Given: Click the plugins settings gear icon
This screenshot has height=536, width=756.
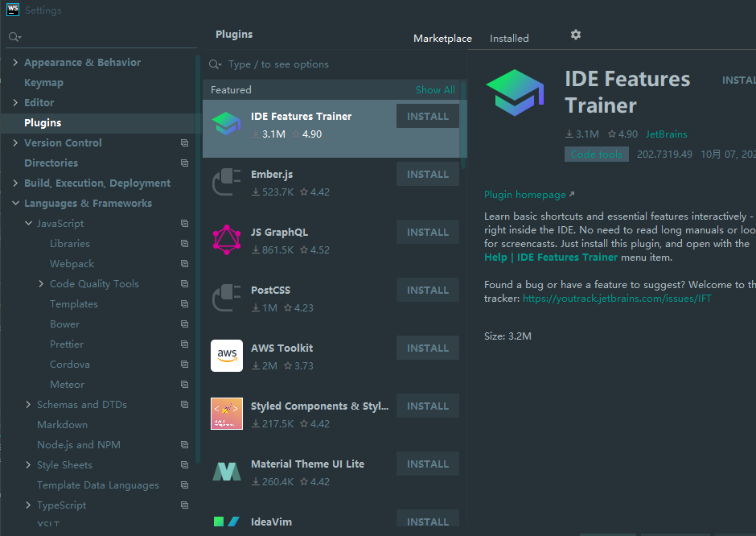Looking at the screenshot, I should tap(575, 35).
